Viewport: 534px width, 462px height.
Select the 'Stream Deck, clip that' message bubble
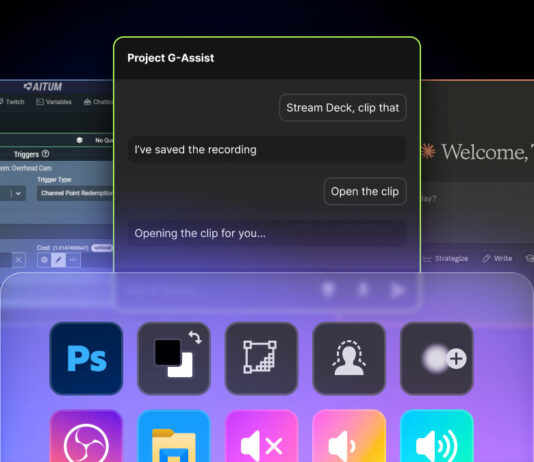click(x=343, y=108)
